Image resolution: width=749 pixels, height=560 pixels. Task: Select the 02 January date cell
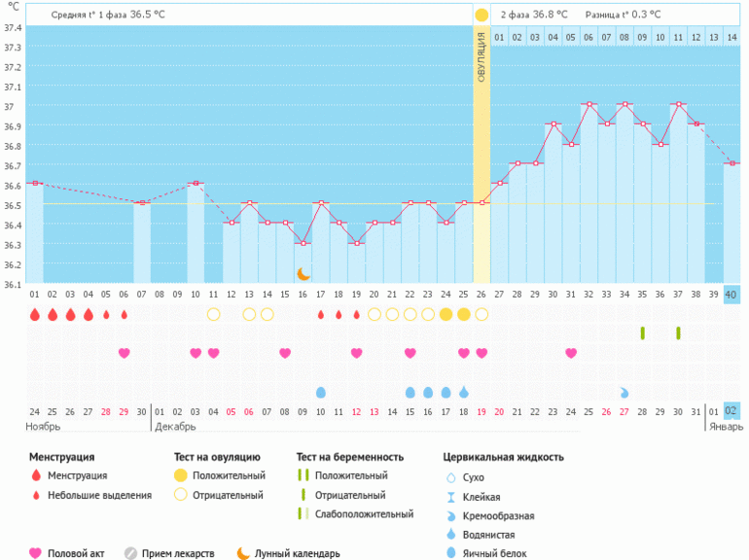[x=731, y=411]
